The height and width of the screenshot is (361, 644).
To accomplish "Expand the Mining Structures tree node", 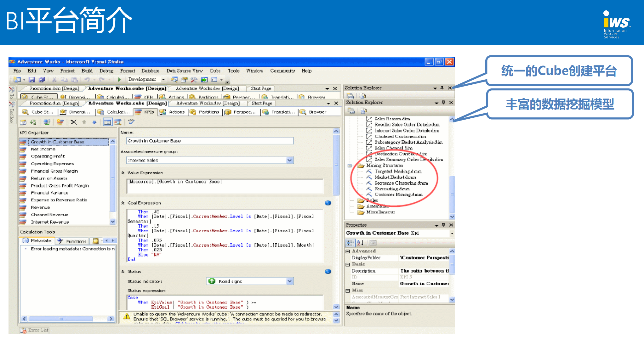I will 354,166.
